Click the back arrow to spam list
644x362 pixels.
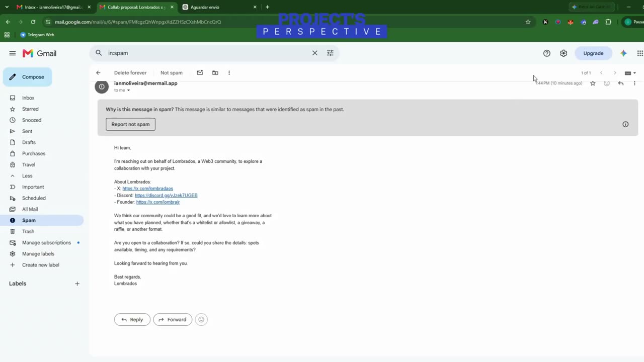click(x=98, y=73)
